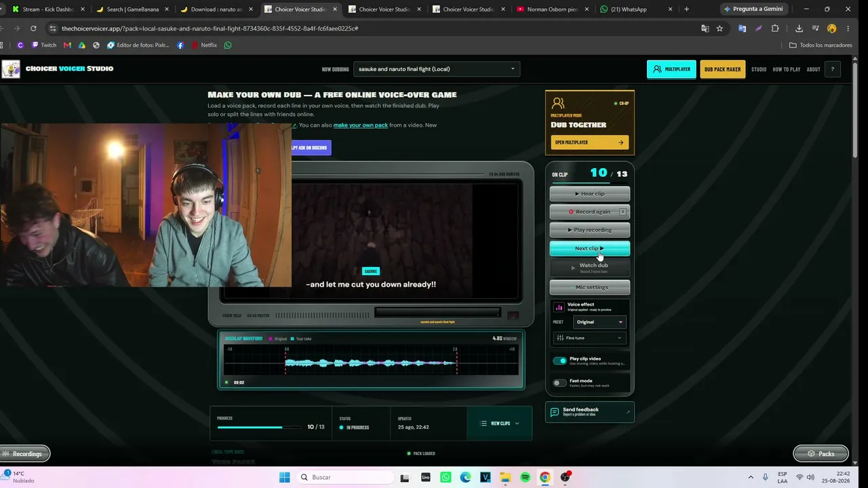Open the Recordings panel
Screen dimensions: 868x488
(x=24, y=453)
